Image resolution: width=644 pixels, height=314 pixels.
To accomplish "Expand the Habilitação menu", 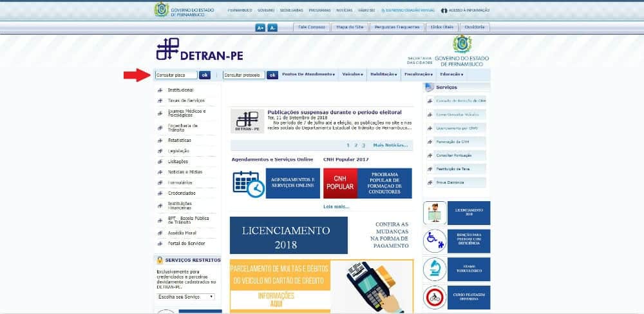I will point(384,74).
